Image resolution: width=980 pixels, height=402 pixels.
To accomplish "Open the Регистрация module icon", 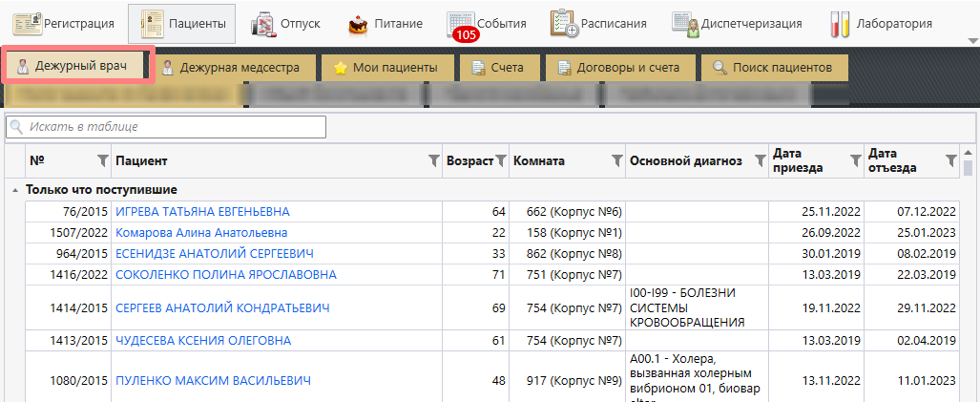I will tap(27, 23).
